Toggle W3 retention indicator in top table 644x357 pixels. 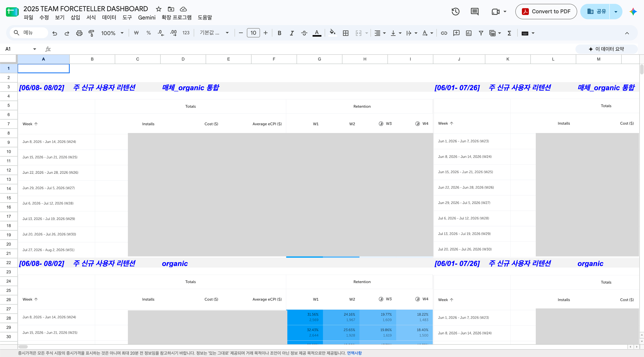pyautogui.click(x=381, y=124)
